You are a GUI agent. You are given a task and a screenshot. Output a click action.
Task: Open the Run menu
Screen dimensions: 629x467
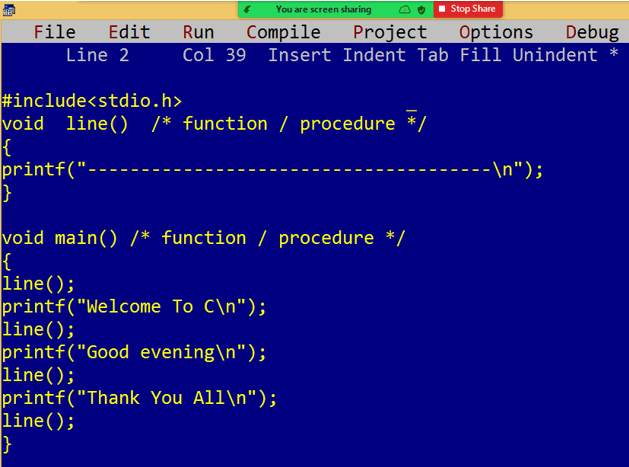(198, 32)
